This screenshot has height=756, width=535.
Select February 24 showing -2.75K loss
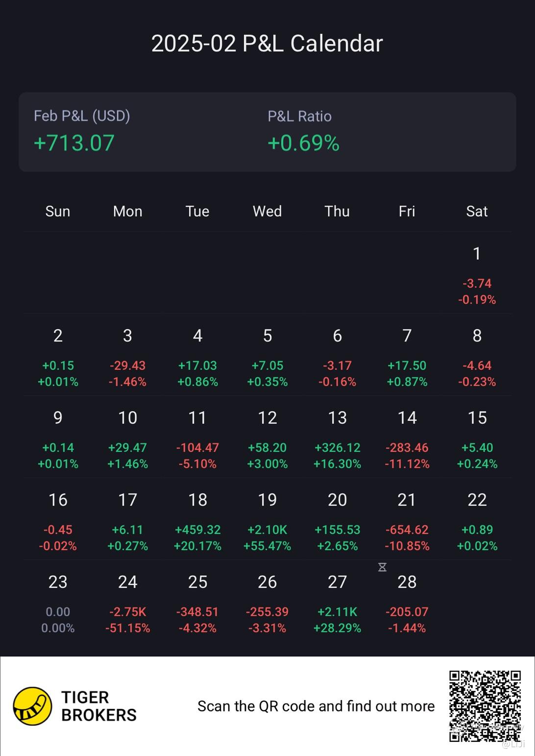click(128, 603)
